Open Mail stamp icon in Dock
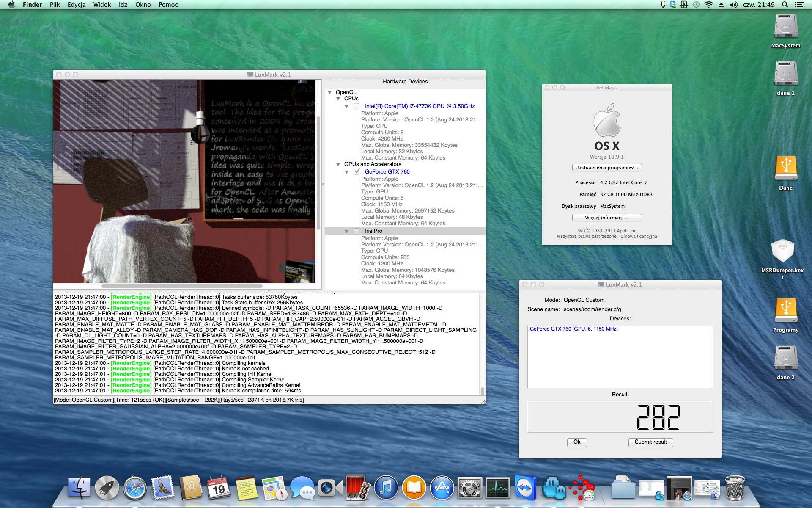 pyautogui.click(x=163, y=488)
